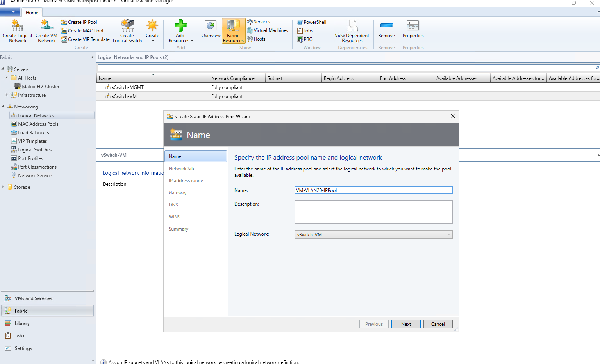Click Next in the wizard

click(406, 324)
